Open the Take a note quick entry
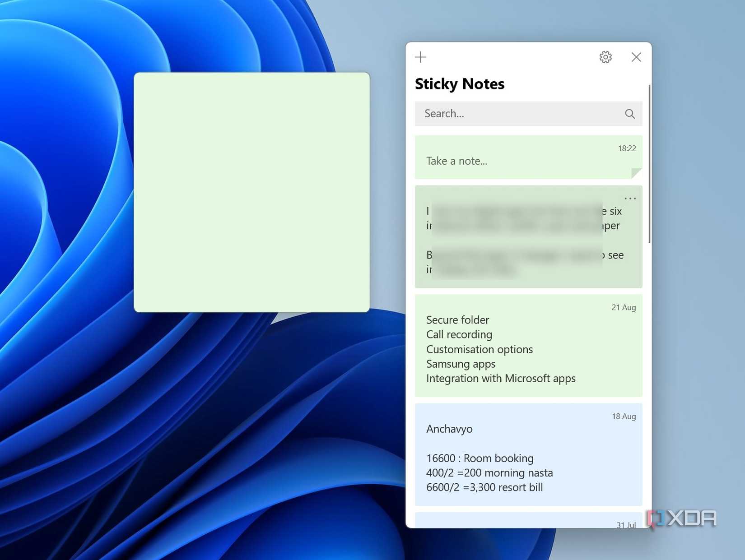745x560 pixels. tap(456, 161)
